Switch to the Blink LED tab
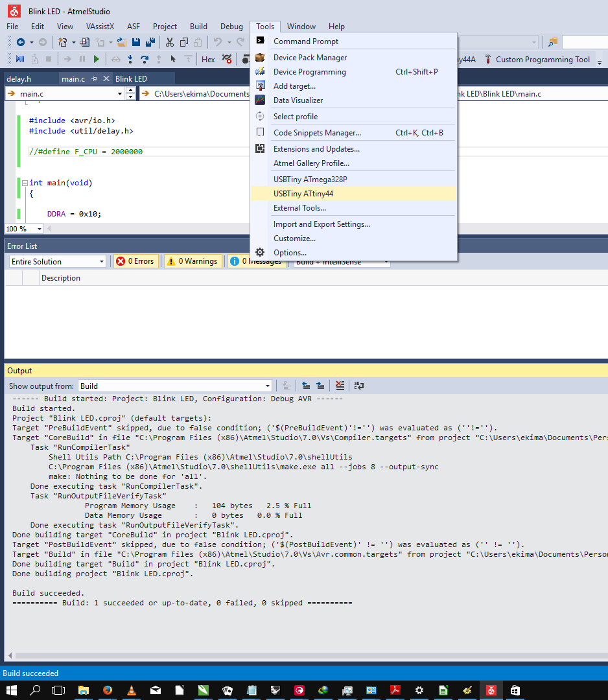 pyautogui.click(x=131, y=79)
